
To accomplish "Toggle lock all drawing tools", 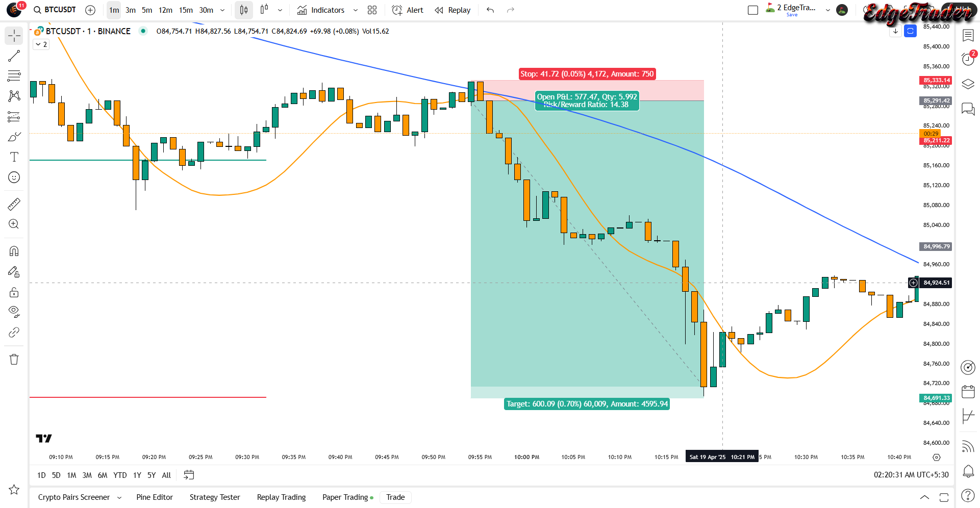I will [14, 292].
